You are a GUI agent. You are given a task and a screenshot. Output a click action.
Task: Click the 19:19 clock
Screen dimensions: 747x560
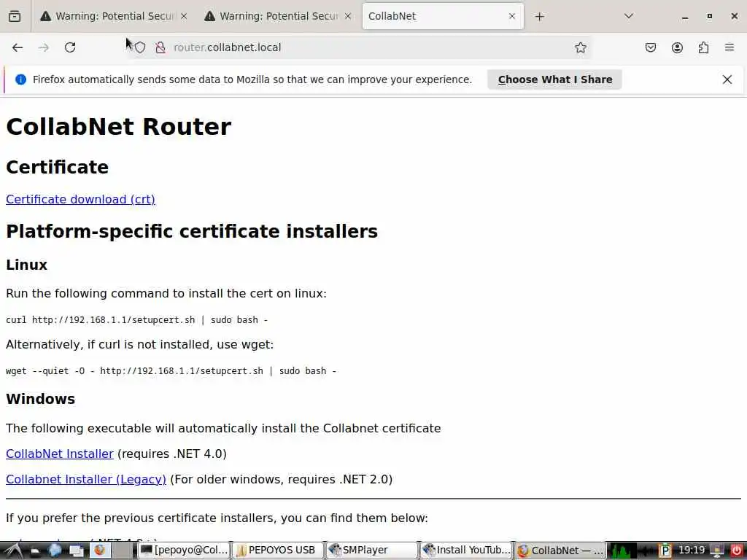692,551
